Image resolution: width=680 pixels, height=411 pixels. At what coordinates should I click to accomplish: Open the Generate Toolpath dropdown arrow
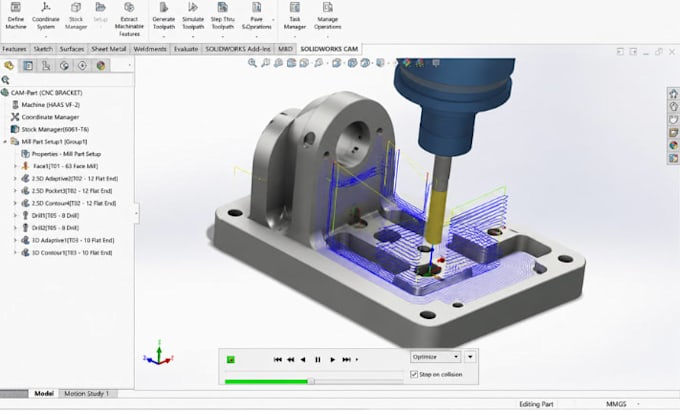(x=163, y=36)
